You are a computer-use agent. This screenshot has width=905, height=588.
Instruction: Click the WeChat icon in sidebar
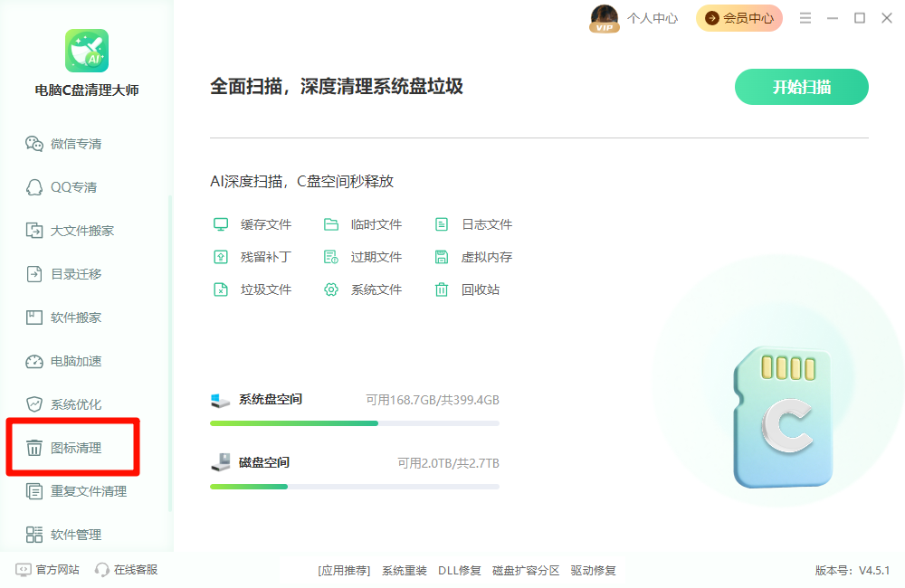click(x=34, y=144)
